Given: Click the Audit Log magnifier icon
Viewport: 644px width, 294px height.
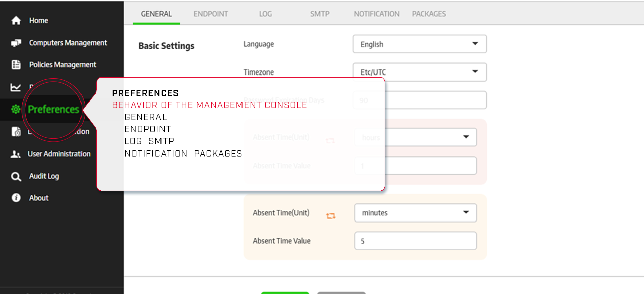Looking at the screenshot, I should click(16, 176).
